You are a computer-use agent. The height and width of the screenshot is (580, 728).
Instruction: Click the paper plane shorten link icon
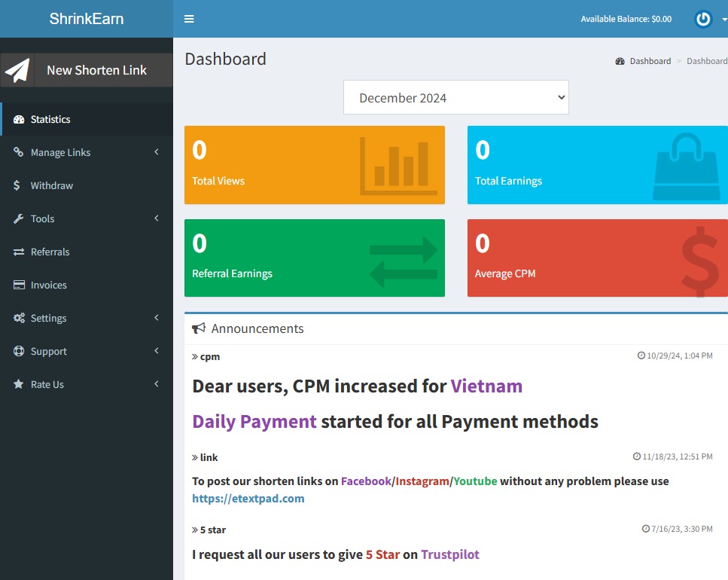tap(17, 69)
